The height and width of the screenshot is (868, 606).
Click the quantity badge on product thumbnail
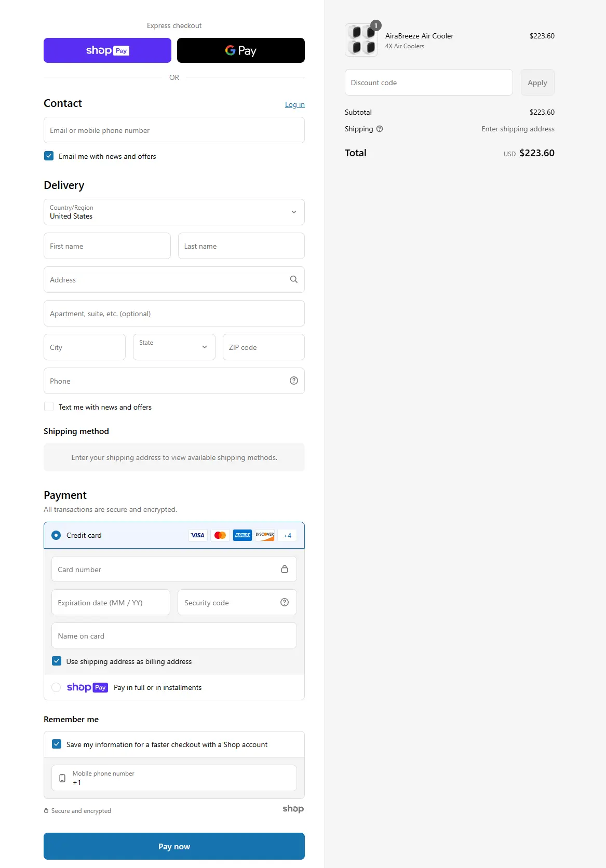(376, 25)
